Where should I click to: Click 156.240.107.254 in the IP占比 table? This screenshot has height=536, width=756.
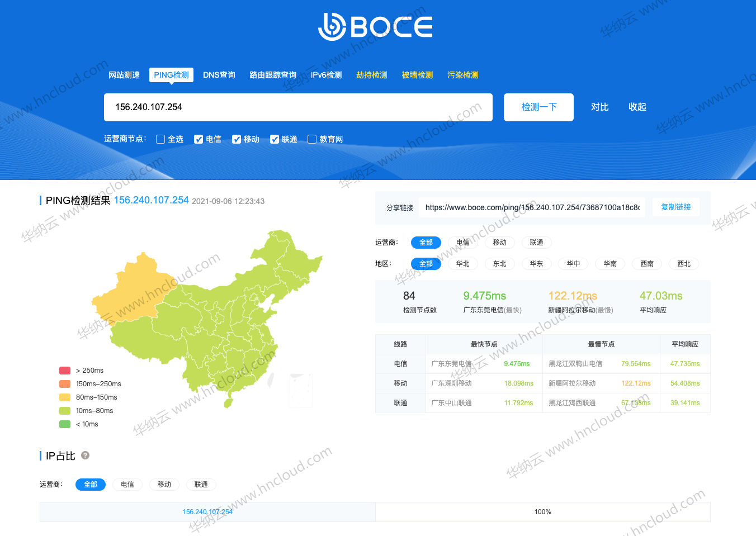[x=207, y=512]
